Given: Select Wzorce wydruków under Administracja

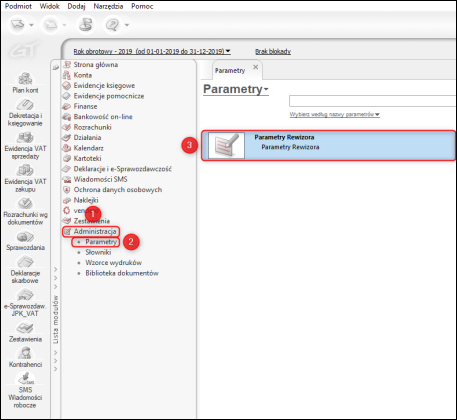Looking at the screenshot, I should click(114, 262).
